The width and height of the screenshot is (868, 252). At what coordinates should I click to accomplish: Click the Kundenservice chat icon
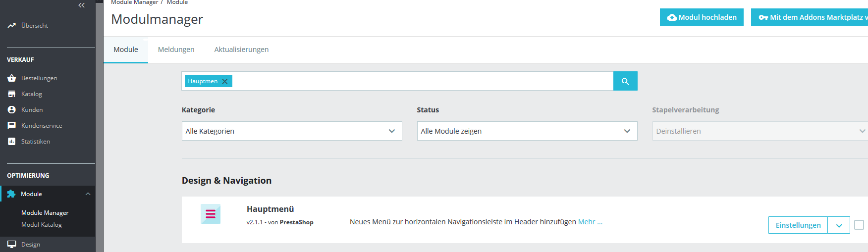[x=12, y=126]
